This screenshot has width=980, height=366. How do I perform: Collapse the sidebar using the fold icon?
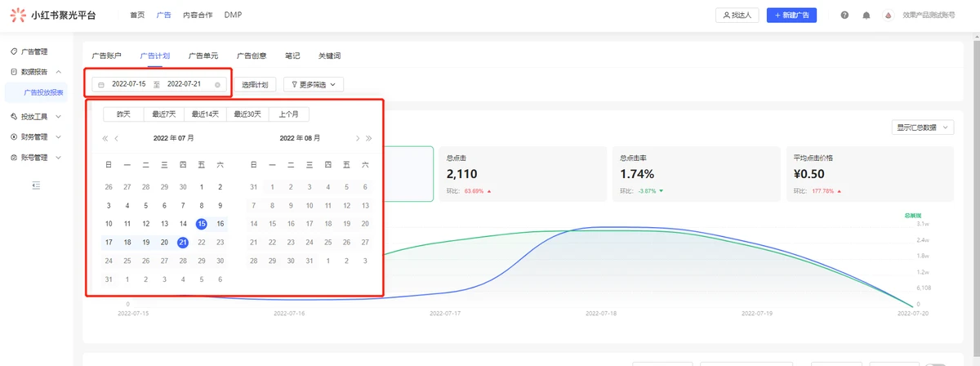pos(36,186)
